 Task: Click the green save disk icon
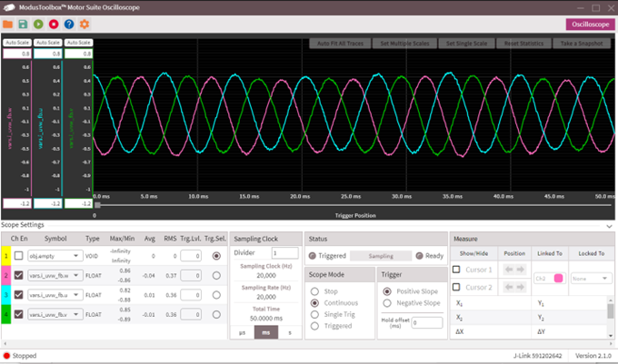coord(24,24)
